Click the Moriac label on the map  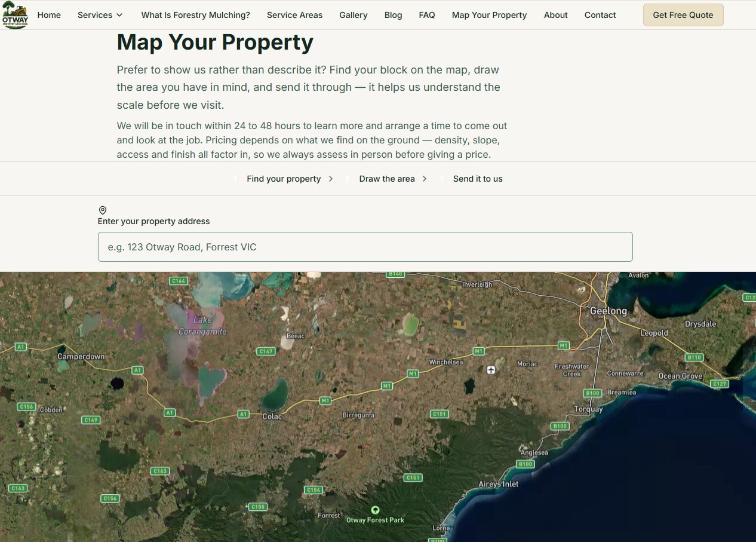click(x=527, y=364)
